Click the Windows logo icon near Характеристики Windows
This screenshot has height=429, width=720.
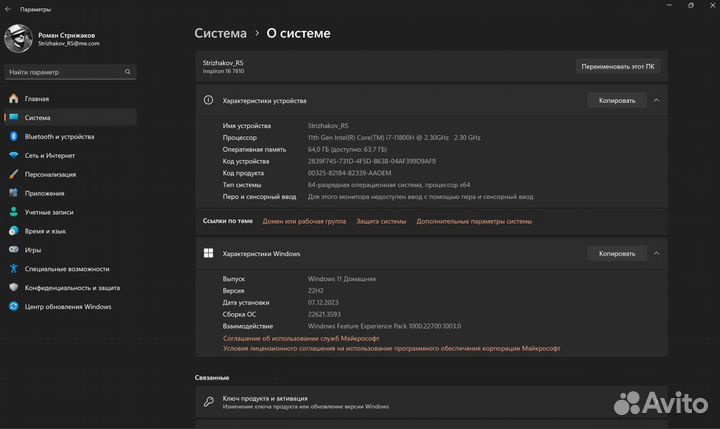coord(208,253)
